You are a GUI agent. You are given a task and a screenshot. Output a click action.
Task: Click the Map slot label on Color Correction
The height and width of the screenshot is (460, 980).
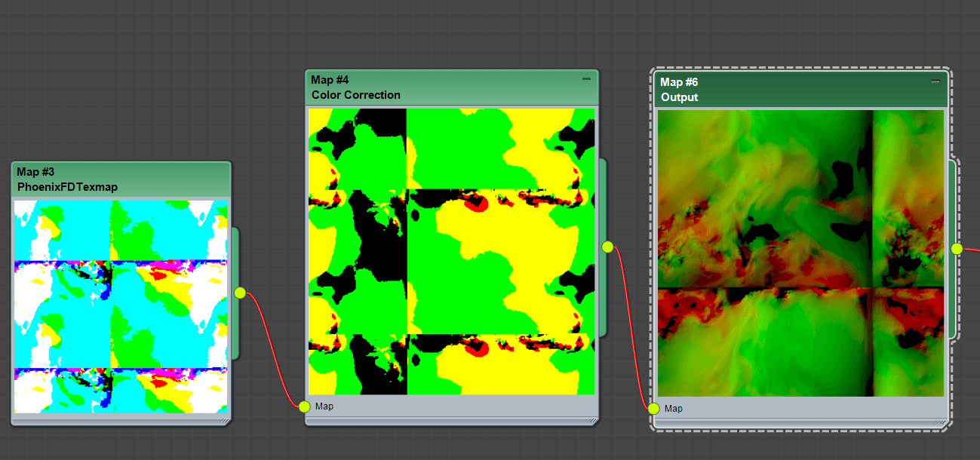[x=324, y=406]
